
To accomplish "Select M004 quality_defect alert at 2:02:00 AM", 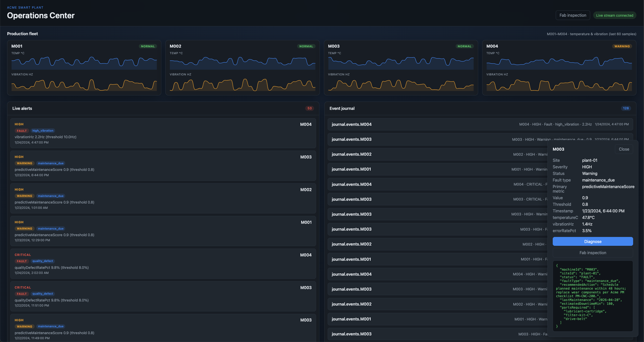I will [x=163, y=264].
